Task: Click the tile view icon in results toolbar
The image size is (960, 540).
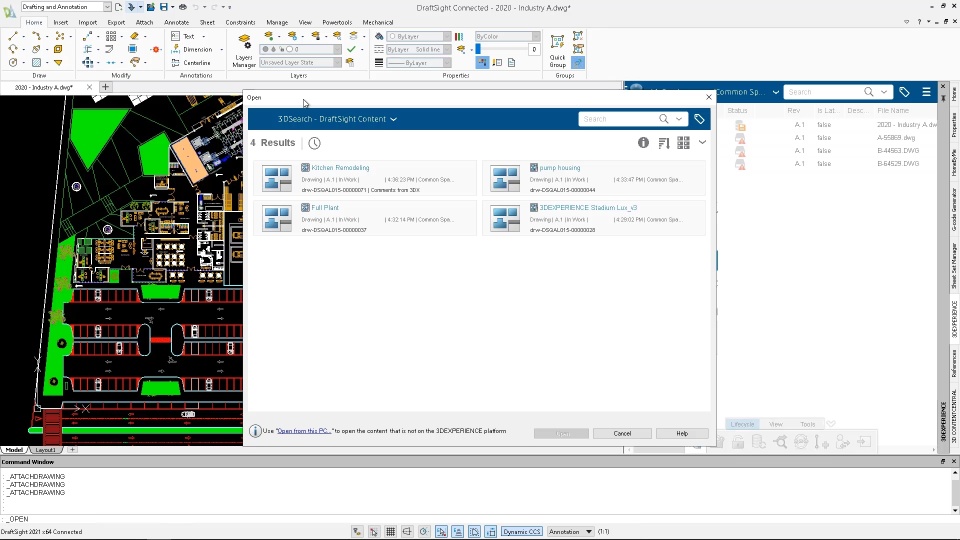Action: click(x=683, y=143)
